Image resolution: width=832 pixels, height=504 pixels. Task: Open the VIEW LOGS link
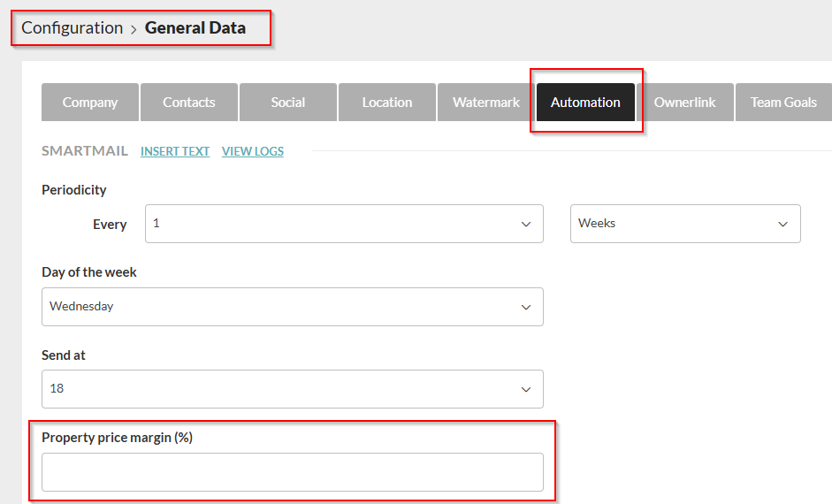(x=253, y=151)
